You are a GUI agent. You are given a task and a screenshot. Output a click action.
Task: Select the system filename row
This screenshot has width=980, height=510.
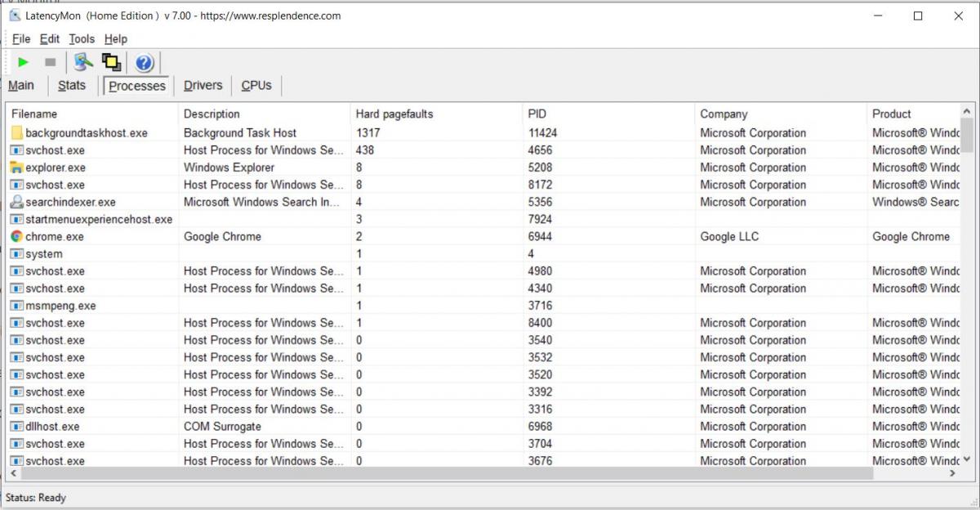click(44, 254)
